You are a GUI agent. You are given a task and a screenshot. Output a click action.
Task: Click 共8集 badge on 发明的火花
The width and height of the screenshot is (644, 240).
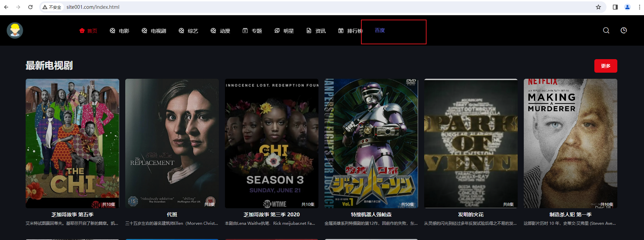pyautogui.click(x=508, y=205)
